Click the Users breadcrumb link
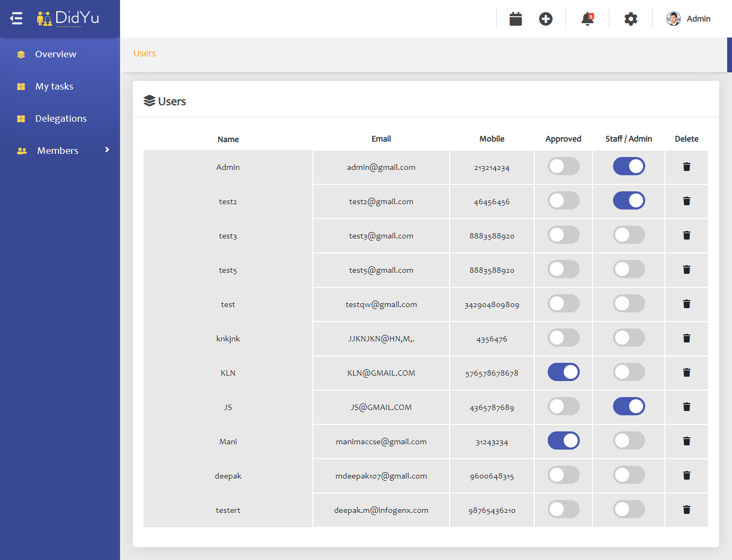Screen dimensions: 732x560 pyautogui.click(x=144, y=53)
